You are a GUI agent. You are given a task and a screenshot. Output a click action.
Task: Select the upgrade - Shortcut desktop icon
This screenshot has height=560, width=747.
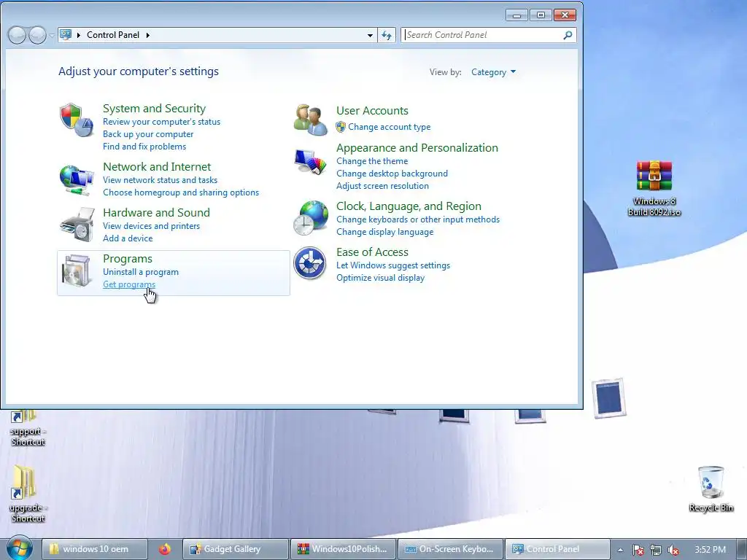(x=28, y=494)
